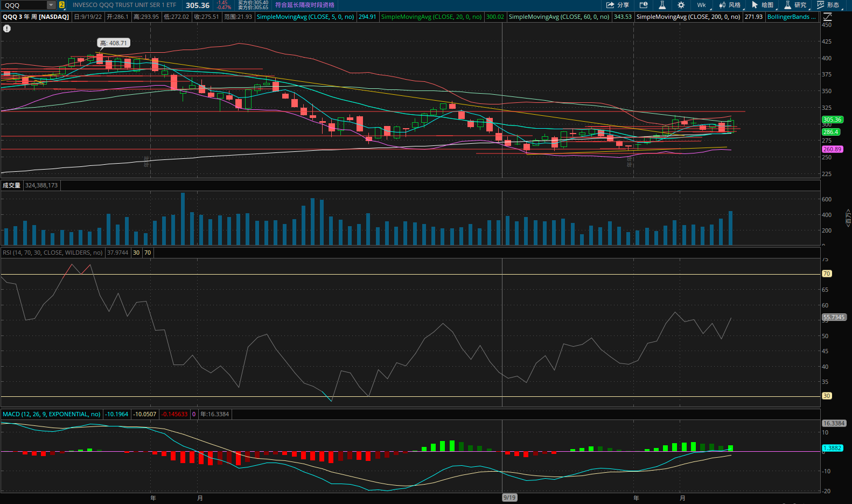Open the Drawings (绘图) cursor menu
This screenshot has width=852, height=504.
pos(763,5)
